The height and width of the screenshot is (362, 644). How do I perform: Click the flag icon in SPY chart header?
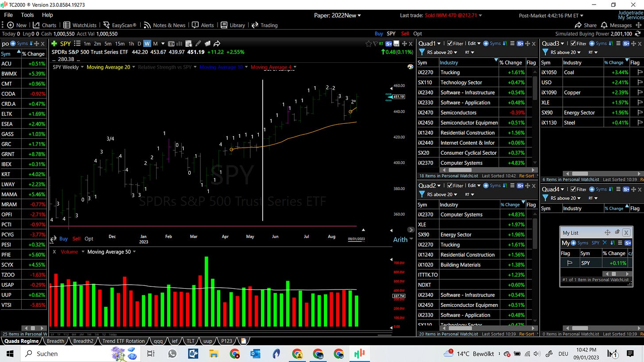click(375, 43)
